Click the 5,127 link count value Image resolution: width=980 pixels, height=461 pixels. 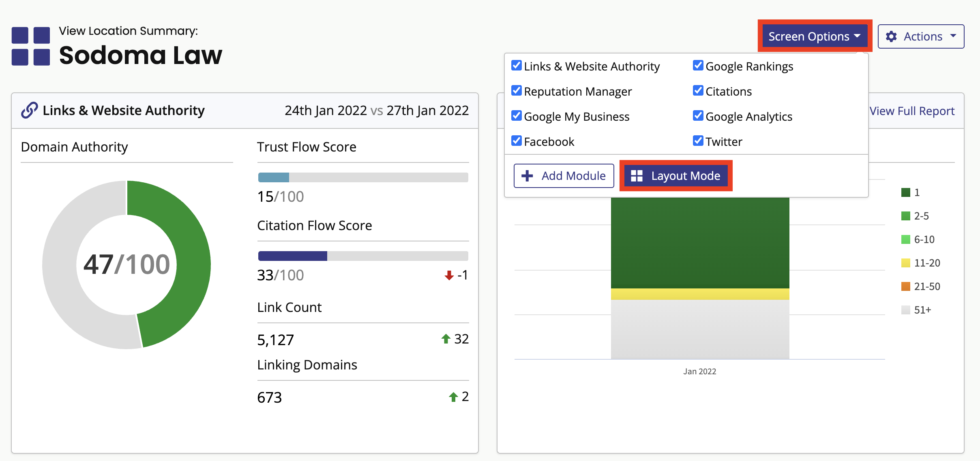pos(276,339)
